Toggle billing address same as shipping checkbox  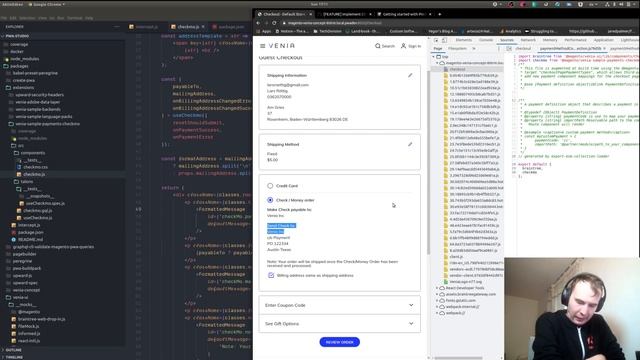(x=271, y=275)
